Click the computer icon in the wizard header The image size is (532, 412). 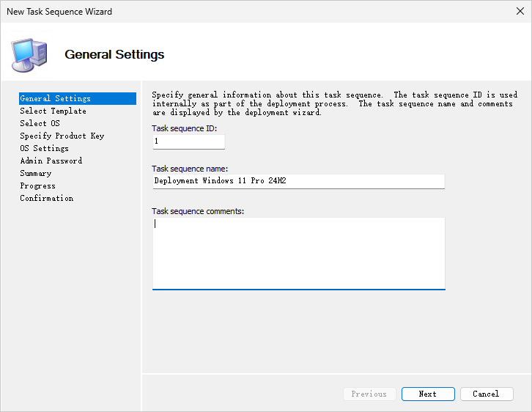29,53
